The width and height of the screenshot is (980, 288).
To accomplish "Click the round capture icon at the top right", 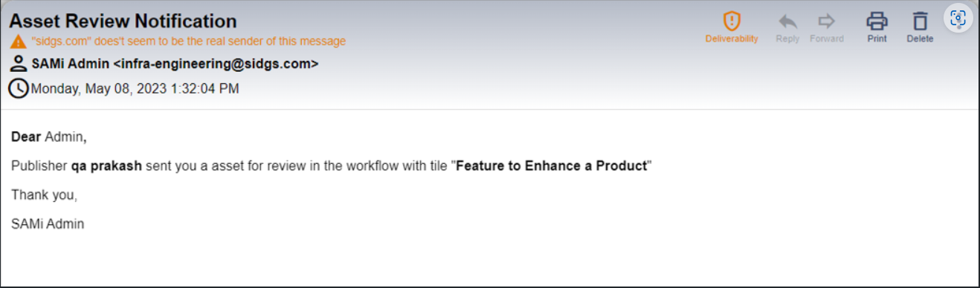I will pyautogui.click(x=958, y=19).
